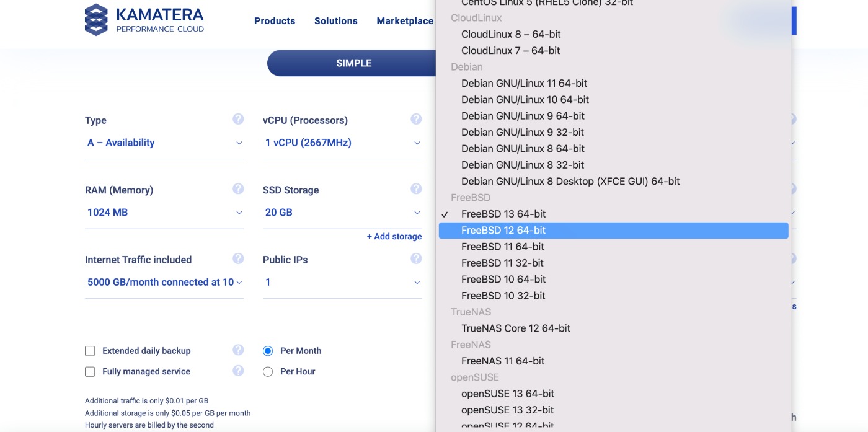Open the Products menu
This screenshot has height=432, width=868.
pos(275,20)
